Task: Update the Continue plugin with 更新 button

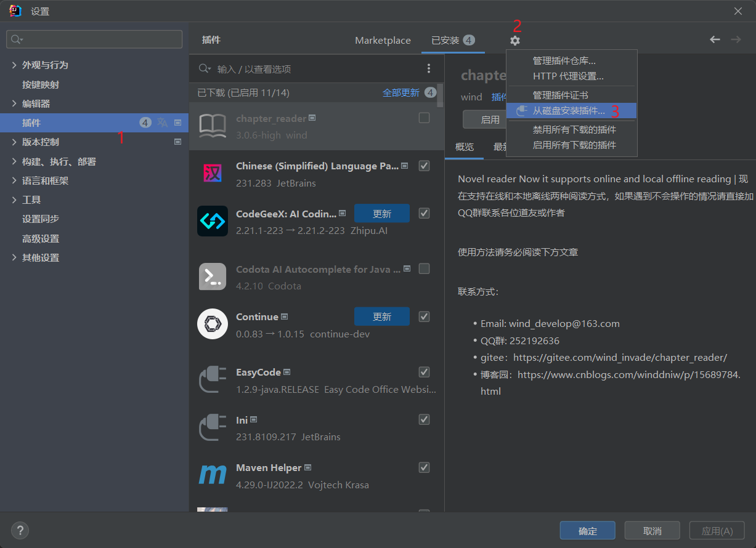Action: [x=382, y=316]
